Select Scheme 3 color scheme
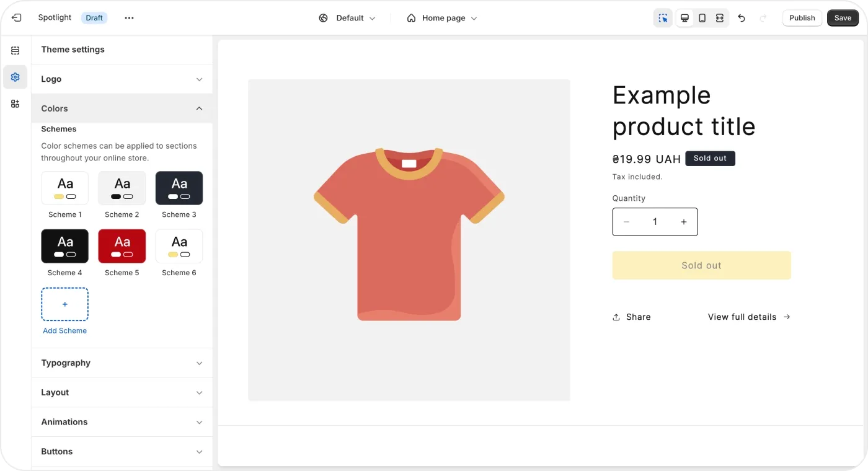The height and width of the screenshot is (471, 868). [179, 188]
